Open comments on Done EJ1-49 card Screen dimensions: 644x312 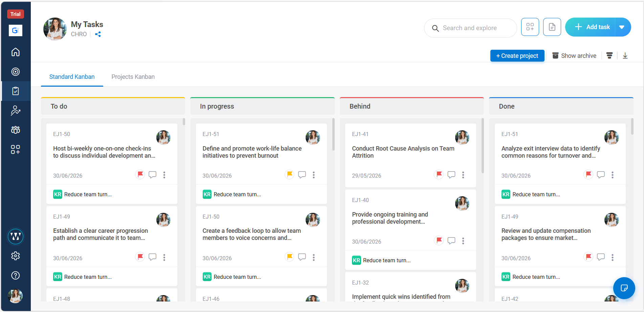(x=601, y=257)
